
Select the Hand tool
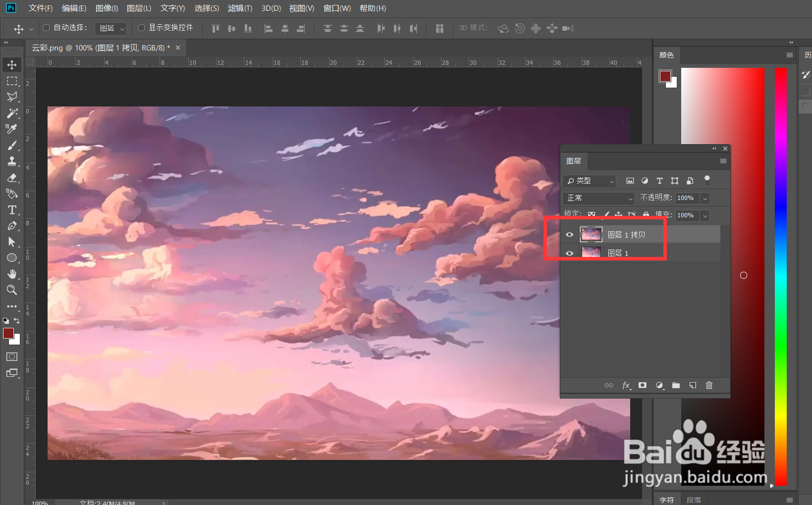(12, 274)
